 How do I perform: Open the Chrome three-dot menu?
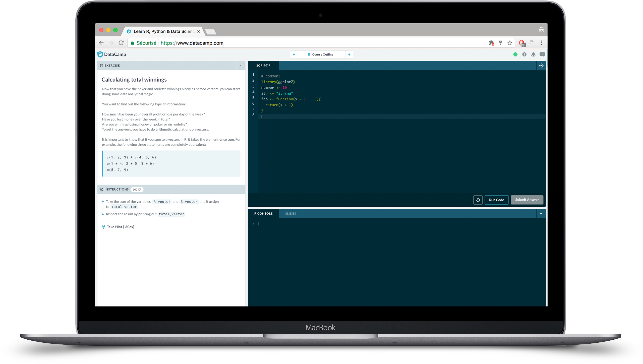click(x=541, y=43)
